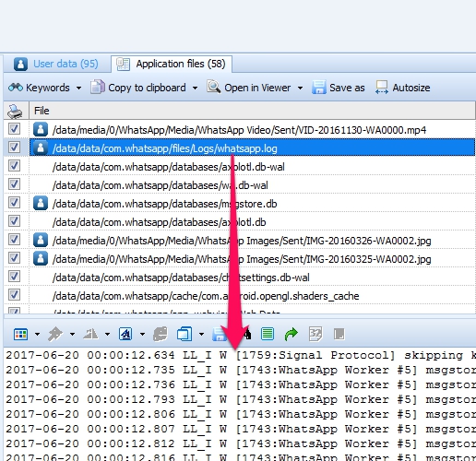Click the Autosize column-width icon

point(382,88)
